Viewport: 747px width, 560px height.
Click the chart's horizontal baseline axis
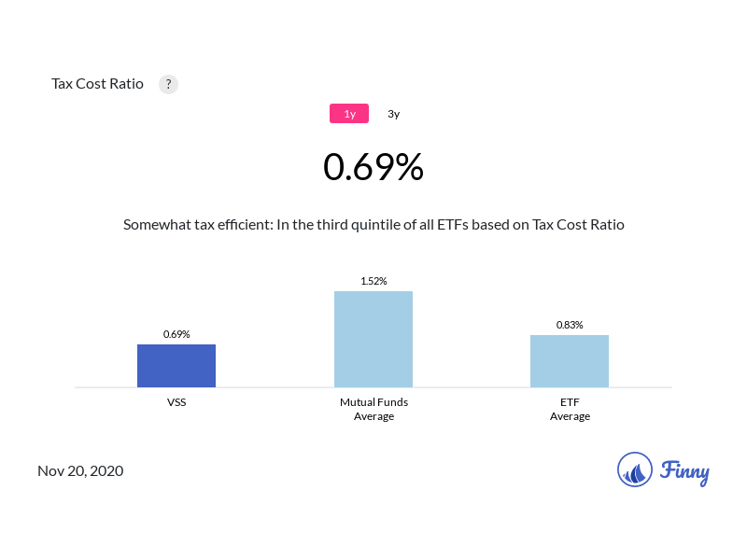(x=271, y=387)
